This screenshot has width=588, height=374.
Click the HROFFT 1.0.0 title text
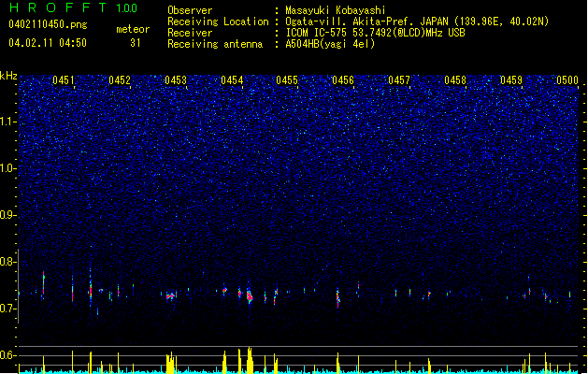pyautogui.click(x=73, y=7)
